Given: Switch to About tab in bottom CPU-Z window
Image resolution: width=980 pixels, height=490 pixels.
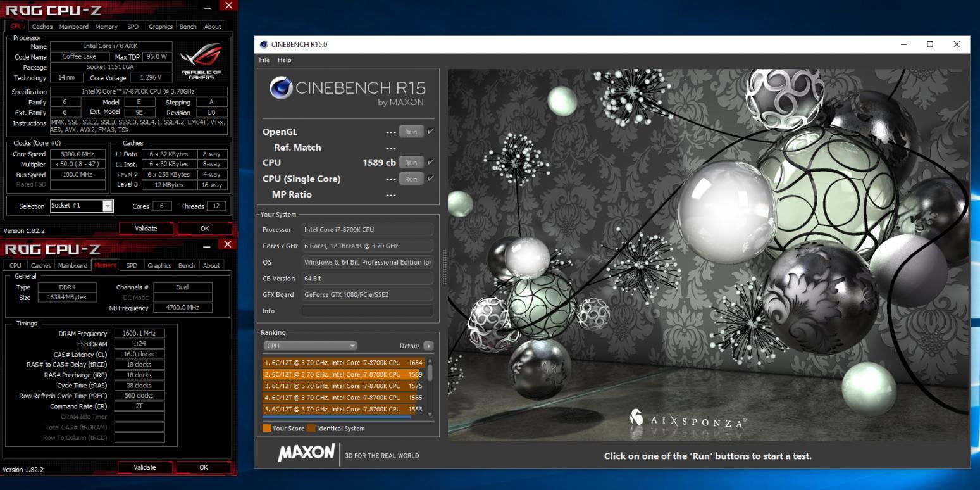Looking at the screenshot, I should (x=211, y=265).
